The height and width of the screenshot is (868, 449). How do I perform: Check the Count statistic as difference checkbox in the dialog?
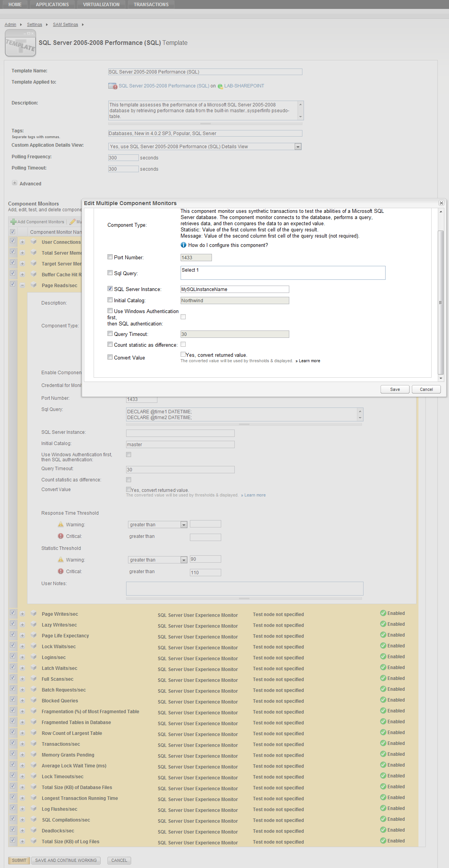pos(110,344)
